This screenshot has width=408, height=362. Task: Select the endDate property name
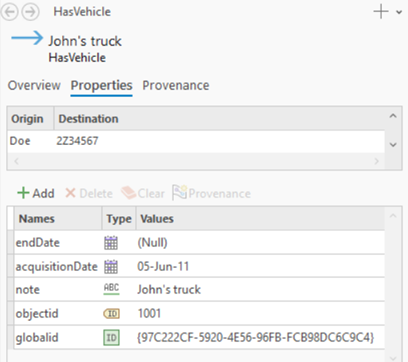[x=37, y=242]
